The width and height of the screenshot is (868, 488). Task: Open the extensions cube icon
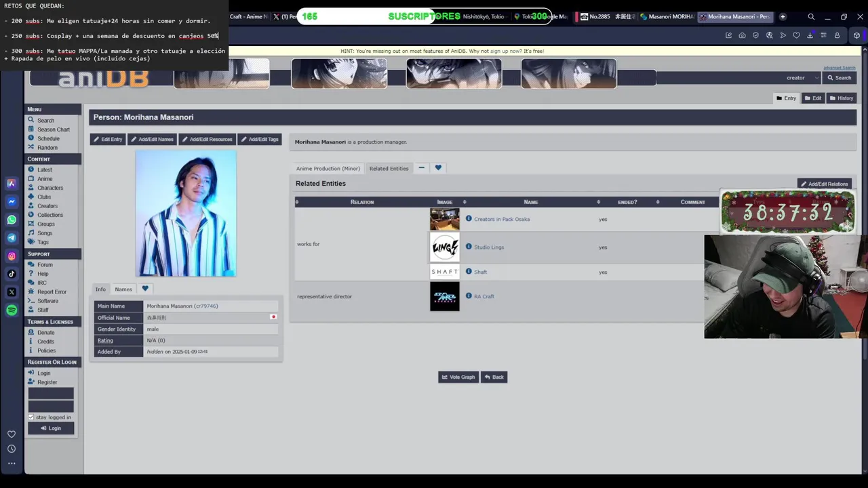(x=856, y=35)
